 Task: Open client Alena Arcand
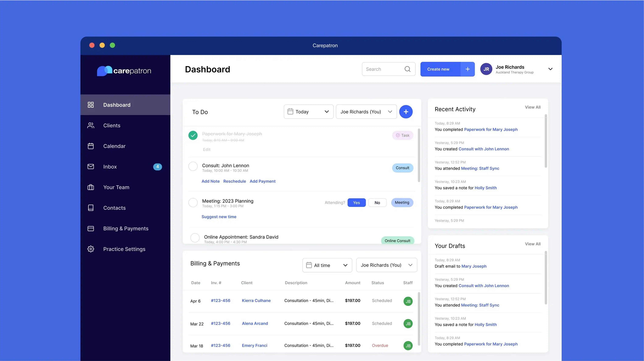point(255,324)
